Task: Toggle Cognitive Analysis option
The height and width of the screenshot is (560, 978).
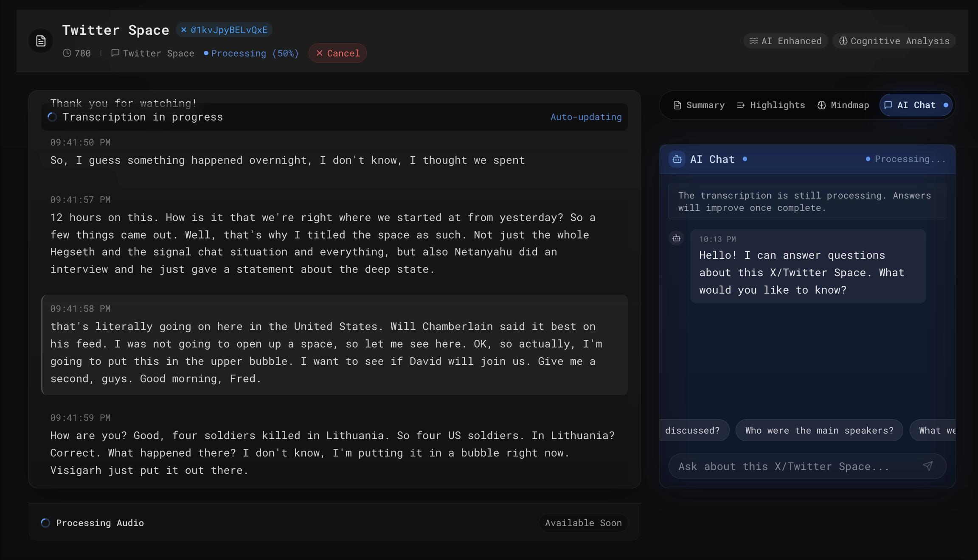Action: tap(894, 41)
